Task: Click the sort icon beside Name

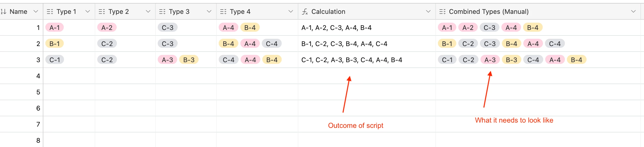Action: 4,12
